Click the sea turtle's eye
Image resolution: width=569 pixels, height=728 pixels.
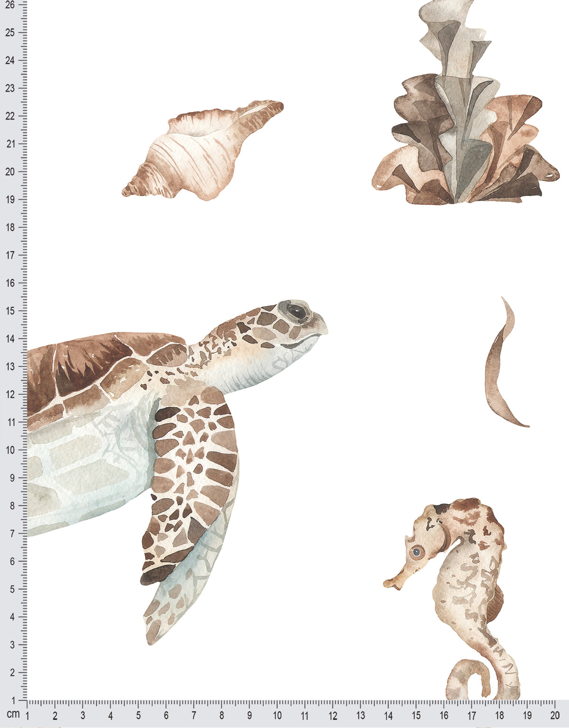pyautogui.click(x=297, y=311)
